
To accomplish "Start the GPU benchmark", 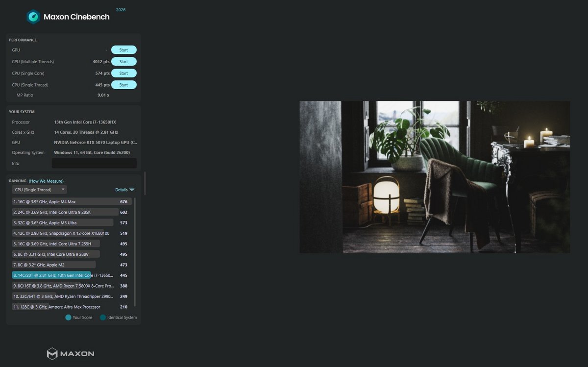I will tap(123, 50).
